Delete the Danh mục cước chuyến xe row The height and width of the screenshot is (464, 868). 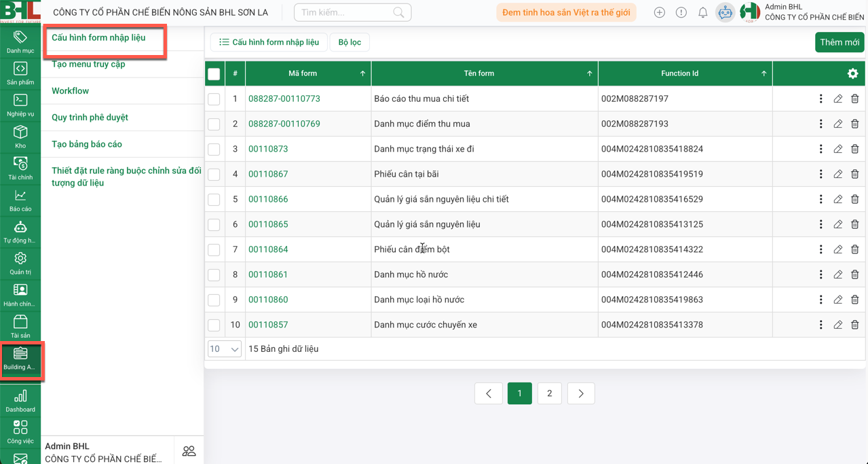[854, 325]
